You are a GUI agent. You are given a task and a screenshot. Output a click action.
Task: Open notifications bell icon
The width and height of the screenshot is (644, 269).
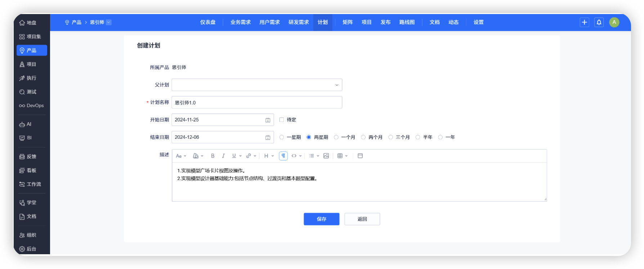click(x=599, y=22)
